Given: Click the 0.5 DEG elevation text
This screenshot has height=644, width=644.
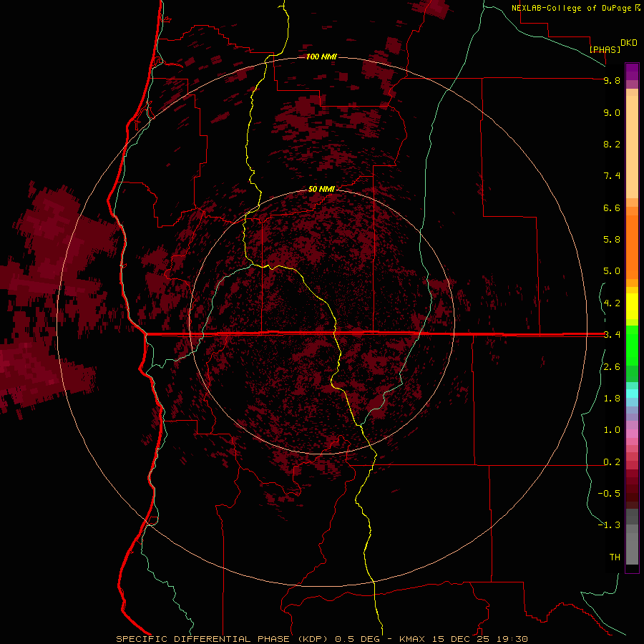Looking at the screenshot, I should [357, 639].
